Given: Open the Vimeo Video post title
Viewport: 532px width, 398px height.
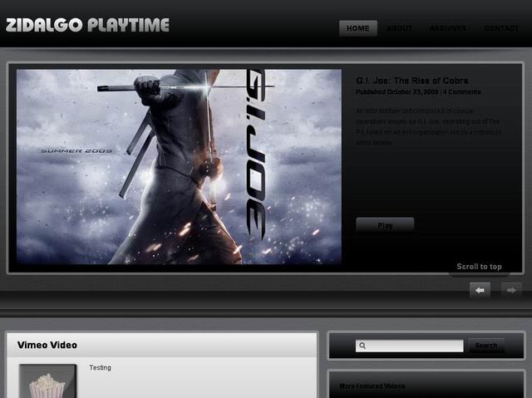Looking at the screenshot, I should (x=47, y=345).
